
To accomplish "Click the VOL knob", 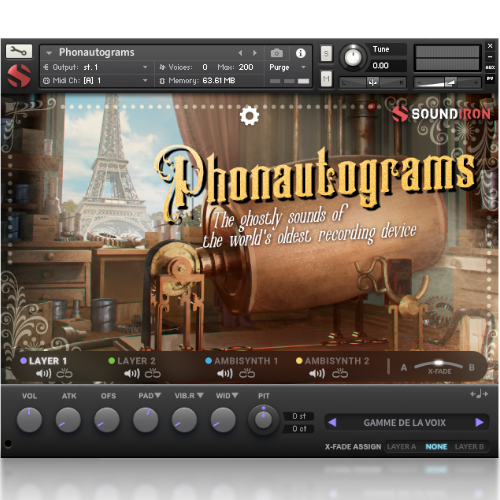I will [x=29, y=419].
